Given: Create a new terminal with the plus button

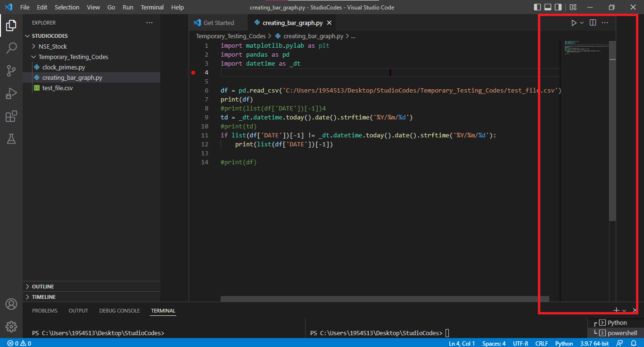Looking at the screenshot, I should [616, 310].
